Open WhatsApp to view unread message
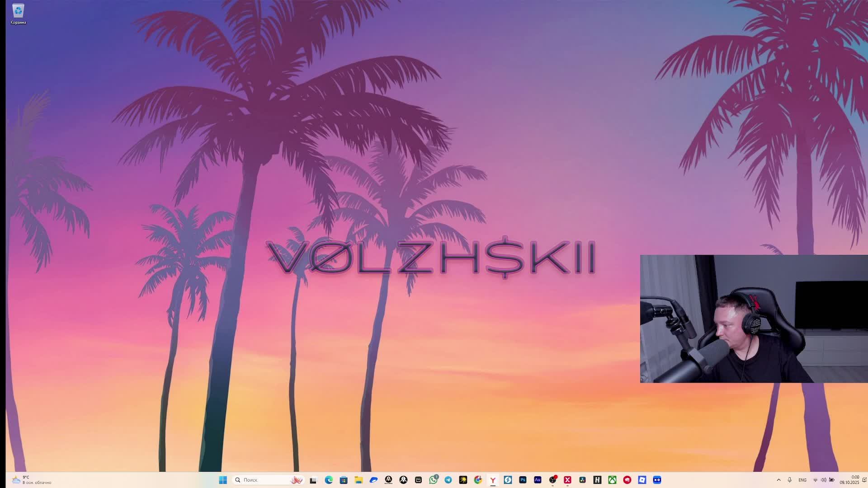Screen dimensions: 868x488 (x=433, y=480)
